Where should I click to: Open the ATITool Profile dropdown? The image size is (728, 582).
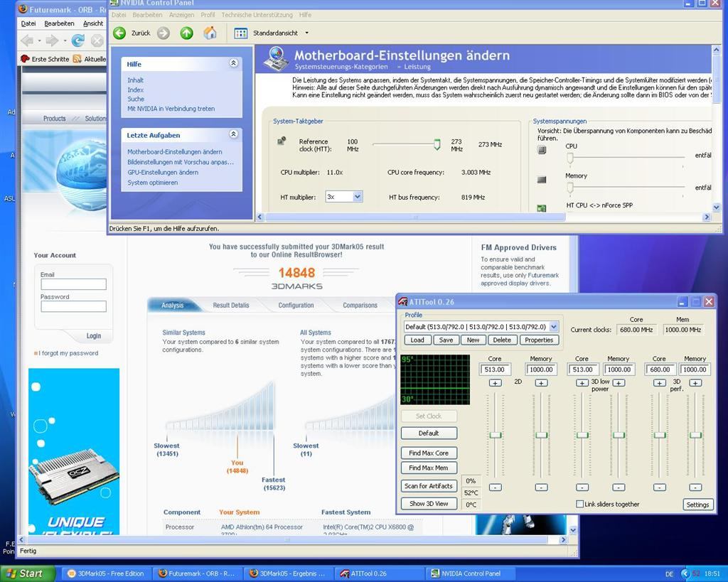pos(554,327)
